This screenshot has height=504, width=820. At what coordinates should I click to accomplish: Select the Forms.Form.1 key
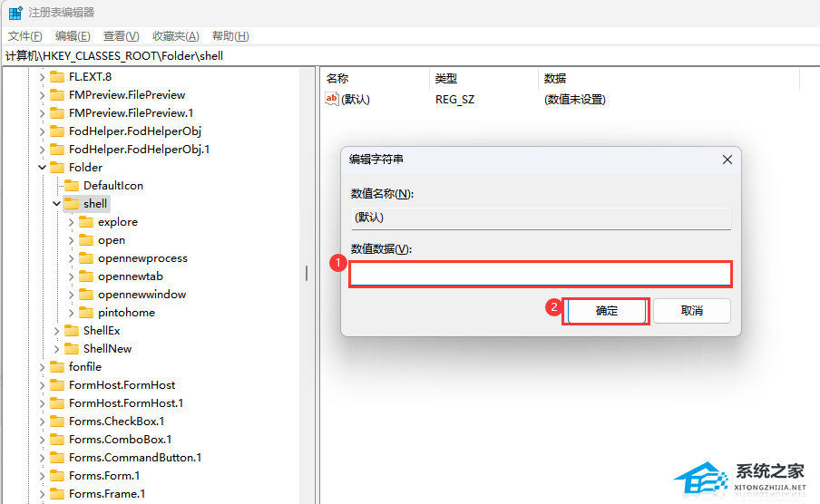(104, 476)
